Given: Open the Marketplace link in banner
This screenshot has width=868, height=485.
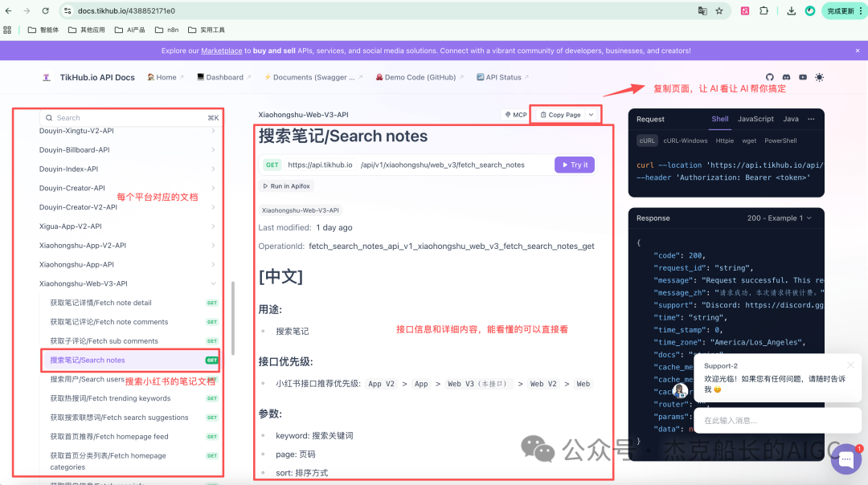Looking at the screenshot, I should tap(222, 51).
